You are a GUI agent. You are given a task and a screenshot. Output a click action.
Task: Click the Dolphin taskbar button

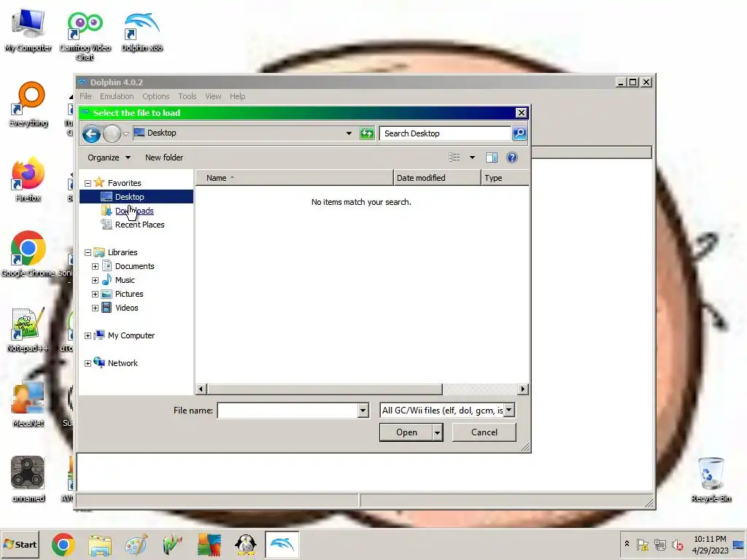(x=282, y=544)
